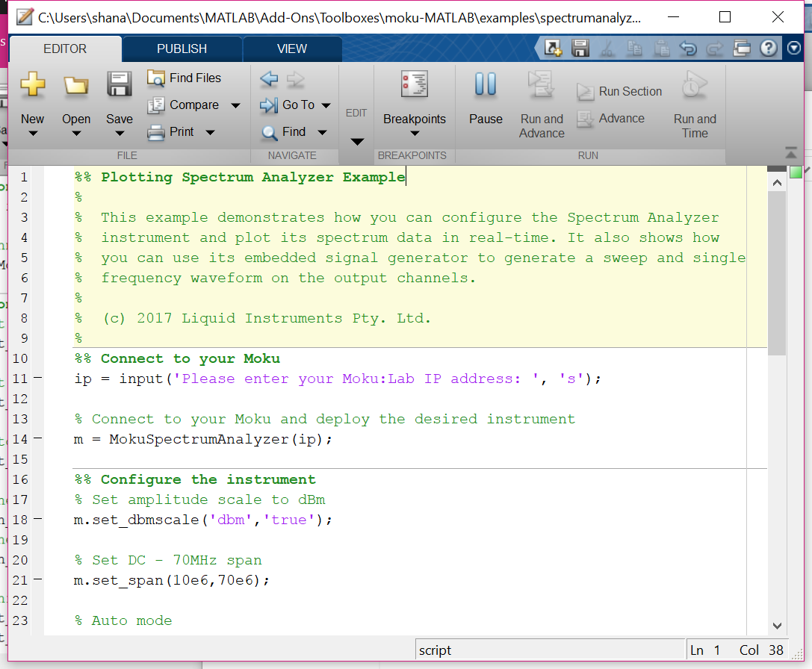Click the '% Auto mode' comment line
Viewport: 812px width, 669px height.
(x=123, y=620)
